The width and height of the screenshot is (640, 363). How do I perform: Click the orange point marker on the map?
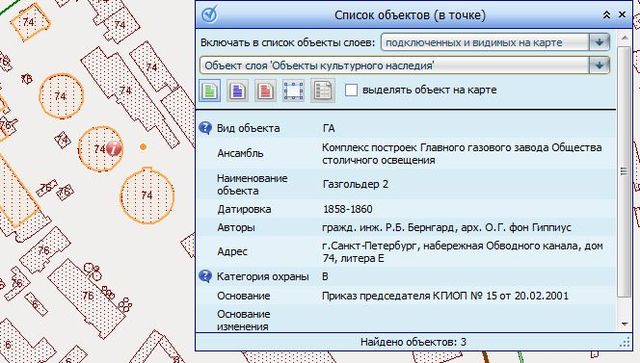click(143, 147)
